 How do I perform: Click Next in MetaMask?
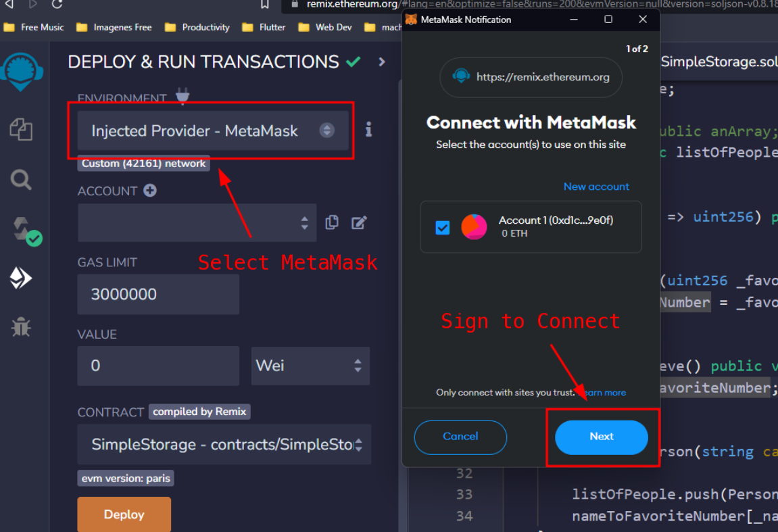click(602, 437)
